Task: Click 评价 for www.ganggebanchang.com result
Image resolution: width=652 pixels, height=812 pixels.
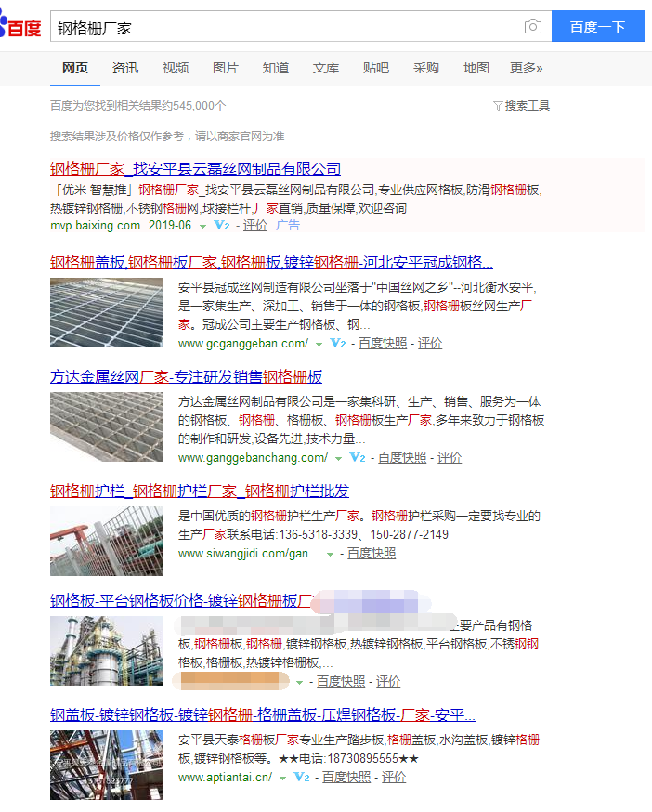Action: pos(450,458)
